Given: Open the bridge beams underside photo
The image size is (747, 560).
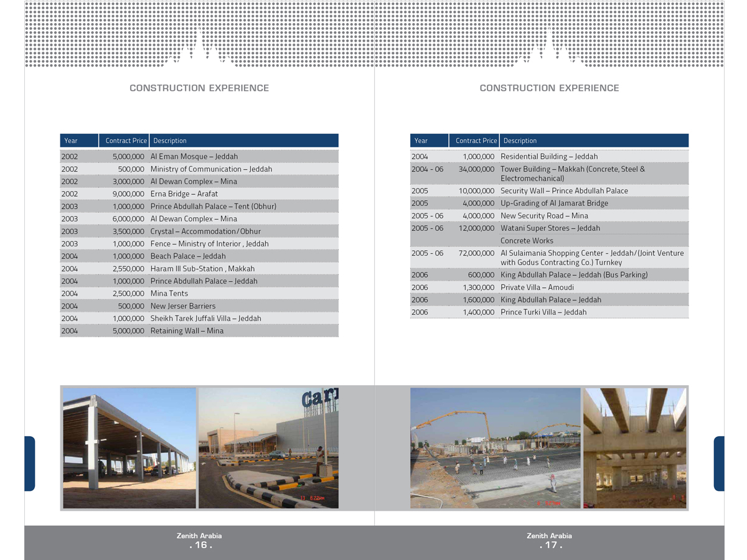Looking at the screenshot, I should (x=634, y=448).
